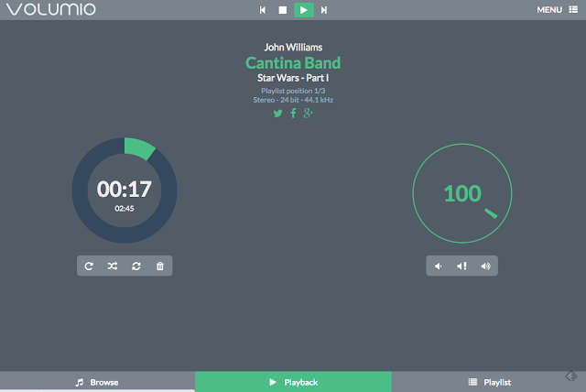Open the Browse tab
Screen dimensions: 586x392
(97, 382)
